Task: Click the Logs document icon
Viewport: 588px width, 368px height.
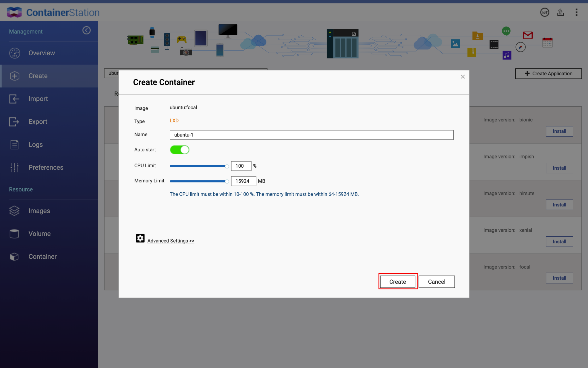Action: (x=14, y=145)
